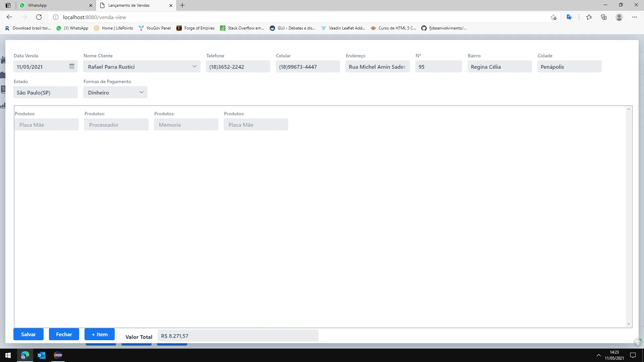Click the browser refresh icon
Image resolution: width=644 pixels, height=362 pixels.
39,17
